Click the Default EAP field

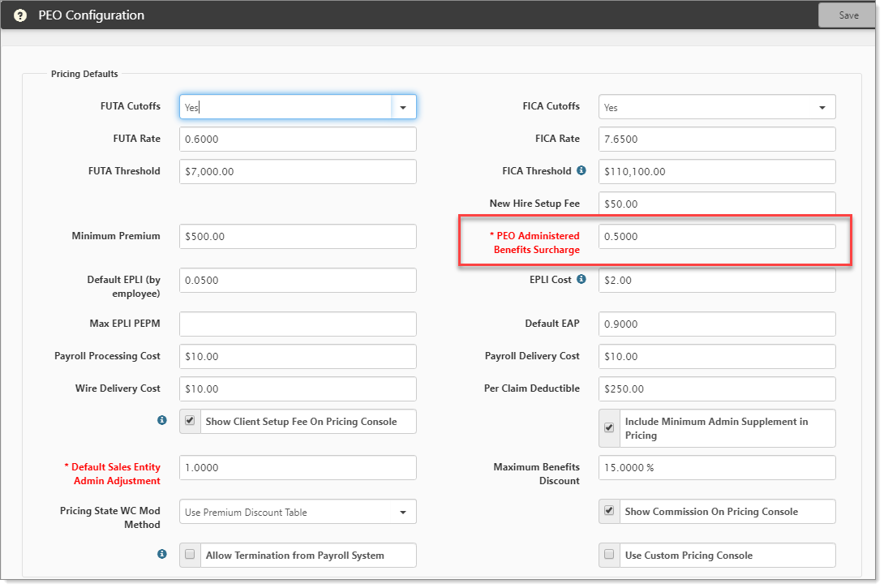coord(717,324)
